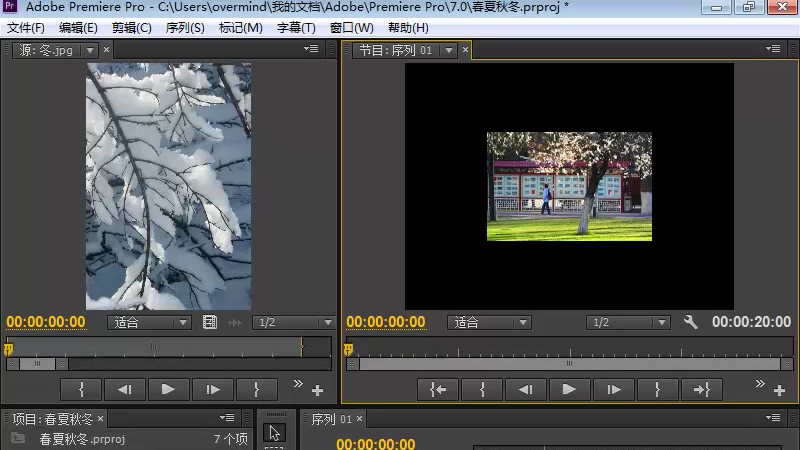Go to in point in Program monitor
Screen dimensions: 800x450
tap(438, 390)
